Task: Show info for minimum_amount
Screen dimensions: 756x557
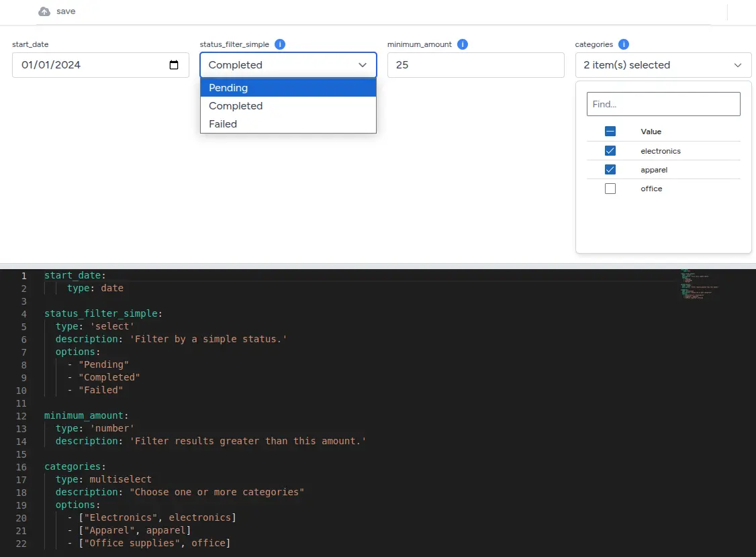Action: [x=463, y=44]
